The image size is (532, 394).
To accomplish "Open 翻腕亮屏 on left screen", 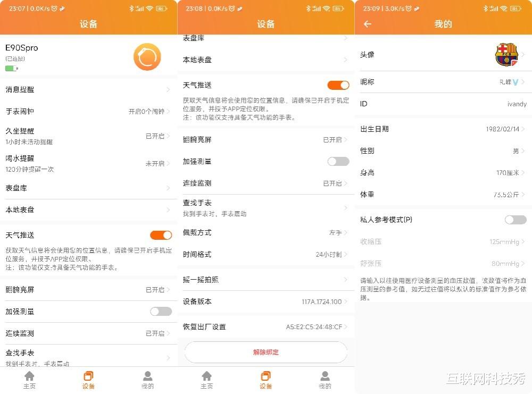I will point(88,290).
